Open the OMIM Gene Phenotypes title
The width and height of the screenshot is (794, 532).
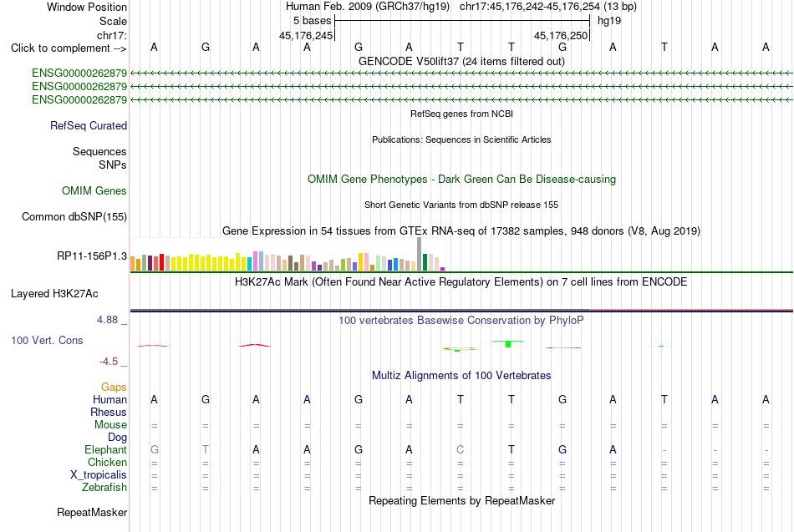tap(461, 180)
